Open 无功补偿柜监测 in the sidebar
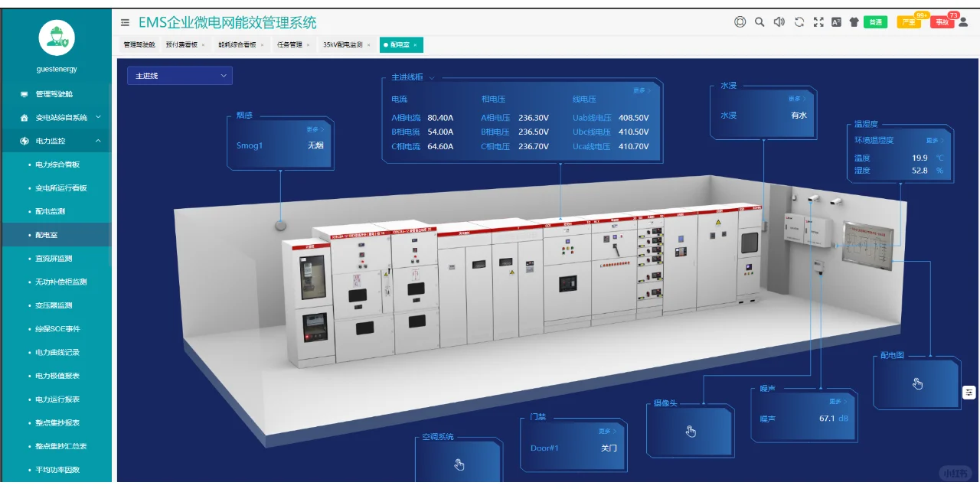This screenshot has width=980, height=489. 61,282
